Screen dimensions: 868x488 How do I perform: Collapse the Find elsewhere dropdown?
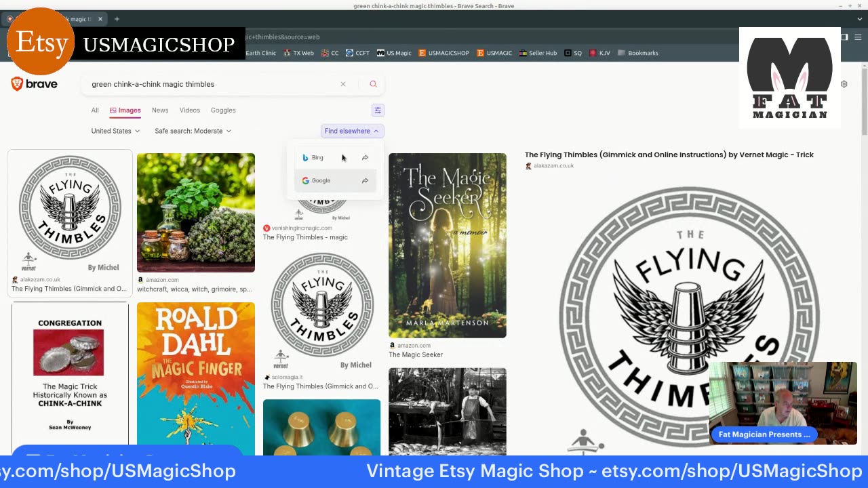tap(352, 131)
